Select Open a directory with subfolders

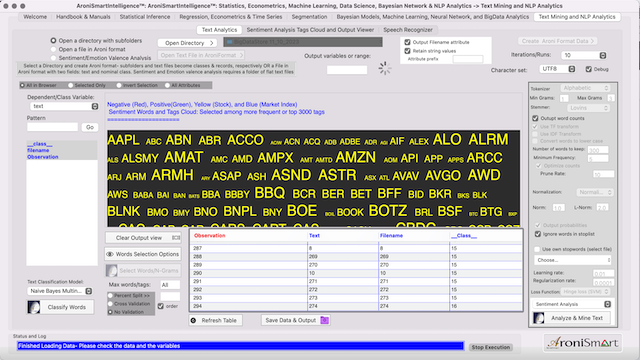pyautogui.click(x=53, y=40)
